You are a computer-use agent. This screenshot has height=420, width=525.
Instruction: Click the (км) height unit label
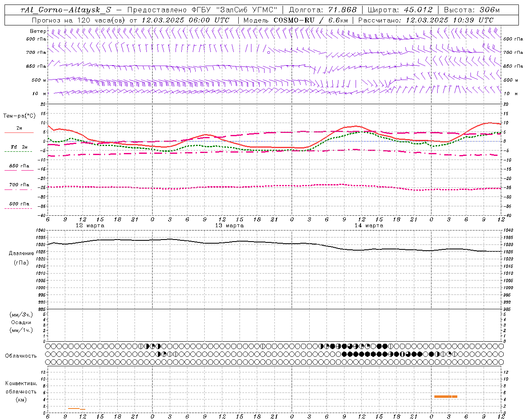pyautogui.click(x=21, y=399)
